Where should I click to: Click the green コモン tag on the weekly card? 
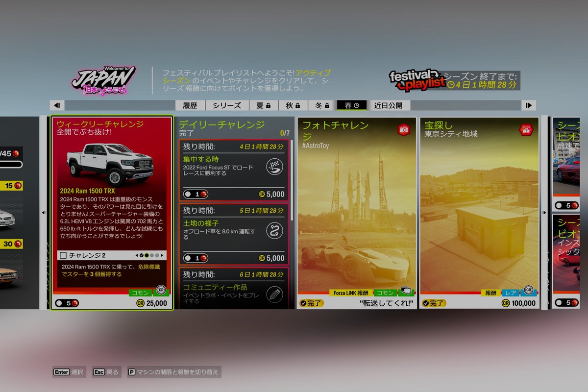[x=141, y=293]
